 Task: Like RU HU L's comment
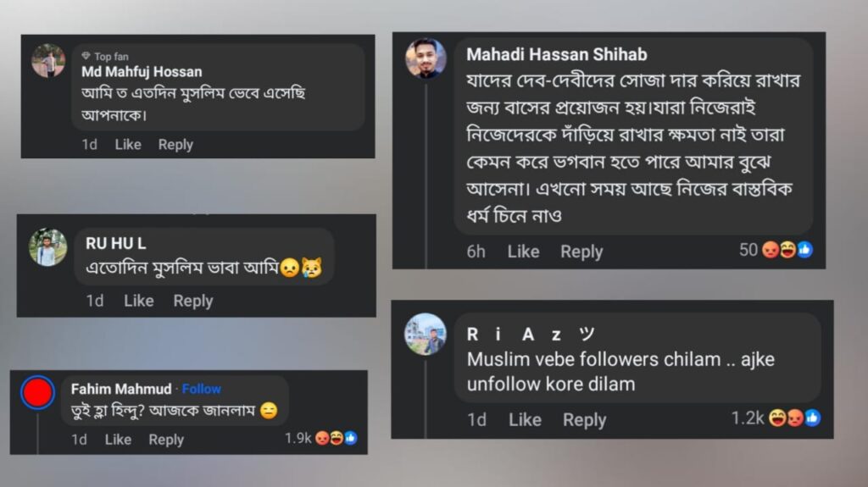pos(139,300)
